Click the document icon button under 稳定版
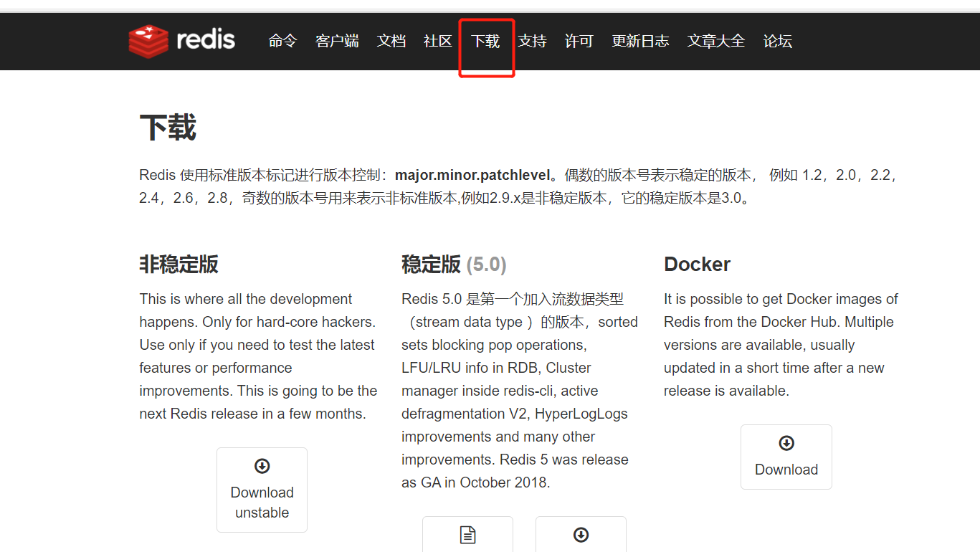Viewport: 980px width, 552px height. 467,534
